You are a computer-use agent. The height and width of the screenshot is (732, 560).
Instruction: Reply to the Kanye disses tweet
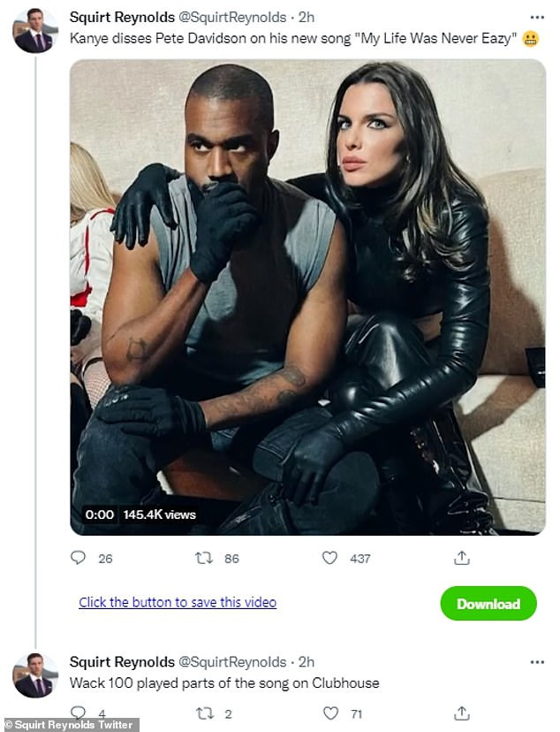pyautogui.click(x=79, y=558)
